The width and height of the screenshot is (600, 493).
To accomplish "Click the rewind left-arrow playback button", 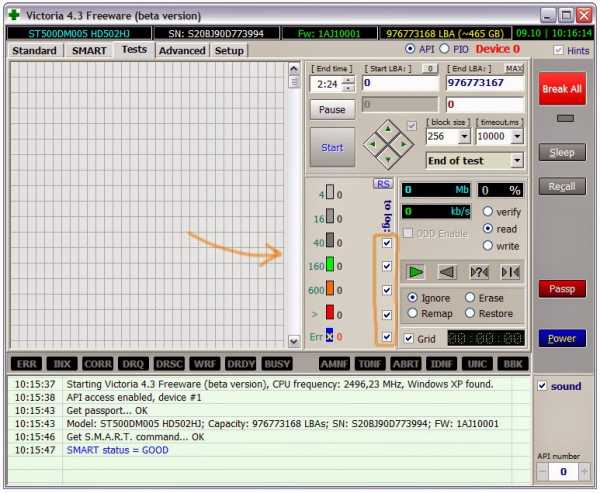I will (x=447, y=272).
